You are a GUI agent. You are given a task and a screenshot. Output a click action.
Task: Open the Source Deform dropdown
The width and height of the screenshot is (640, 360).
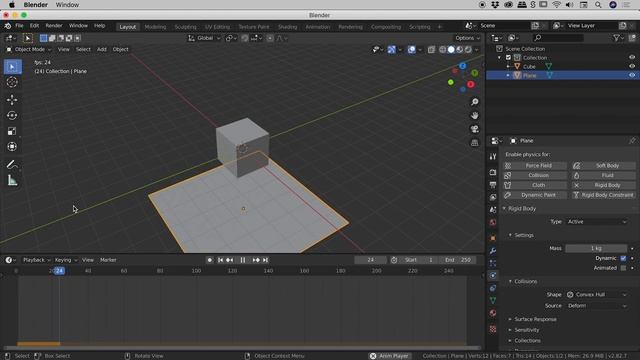pyautogui.click(x=597, y=306)
